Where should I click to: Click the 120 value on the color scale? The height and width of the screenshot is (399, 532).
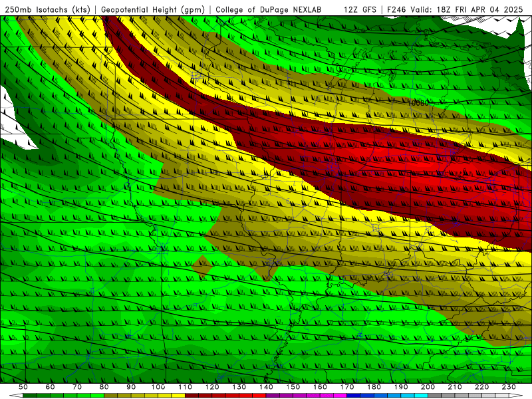(212, 387)
